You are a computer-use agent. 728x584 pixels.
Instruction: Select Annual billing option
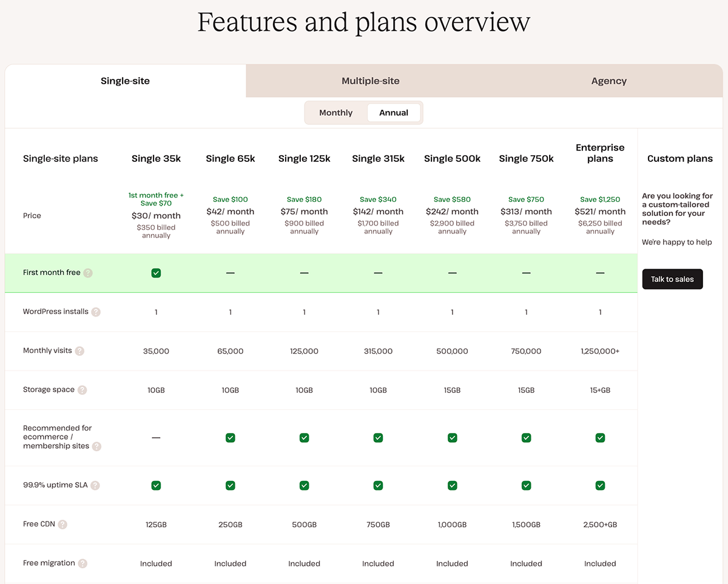click(x=394, y=113)
